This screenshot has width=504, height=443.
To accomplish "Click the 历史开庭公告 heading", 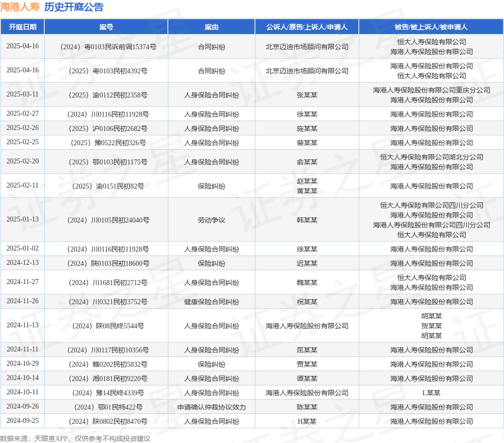I will coord(74,7).
